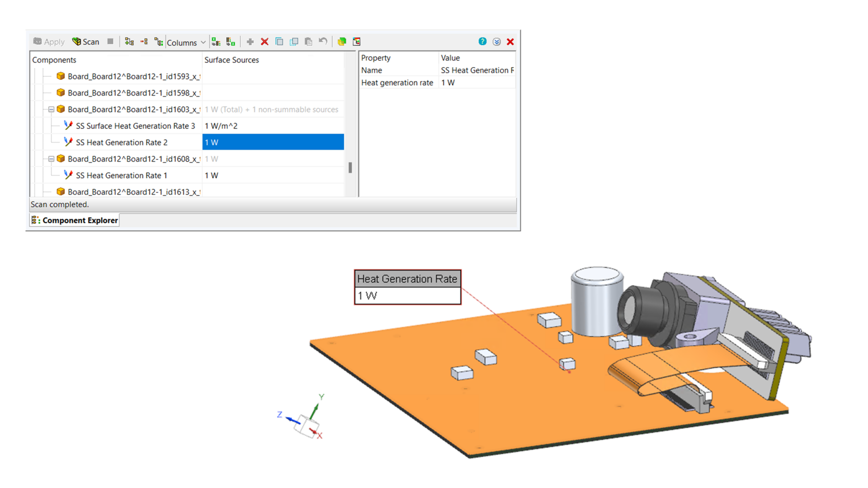The image size is (868, 488).
Task: Click the red delete X icon
Action: coord(264,42)
